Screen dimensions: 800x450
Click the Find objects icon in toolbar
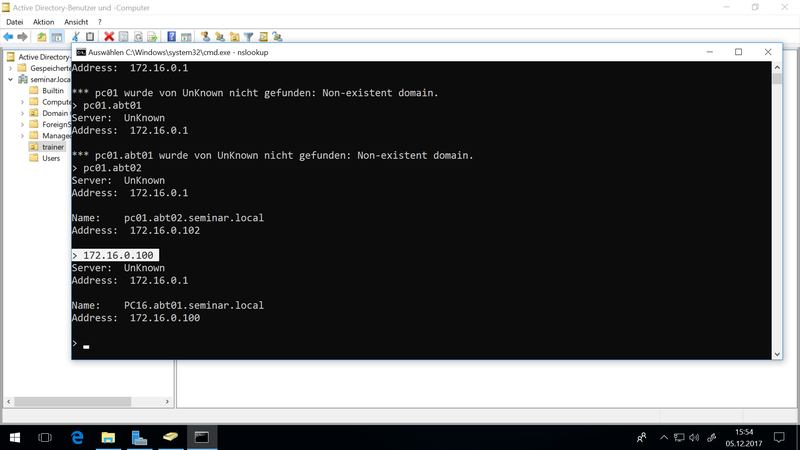coord(263,37)
